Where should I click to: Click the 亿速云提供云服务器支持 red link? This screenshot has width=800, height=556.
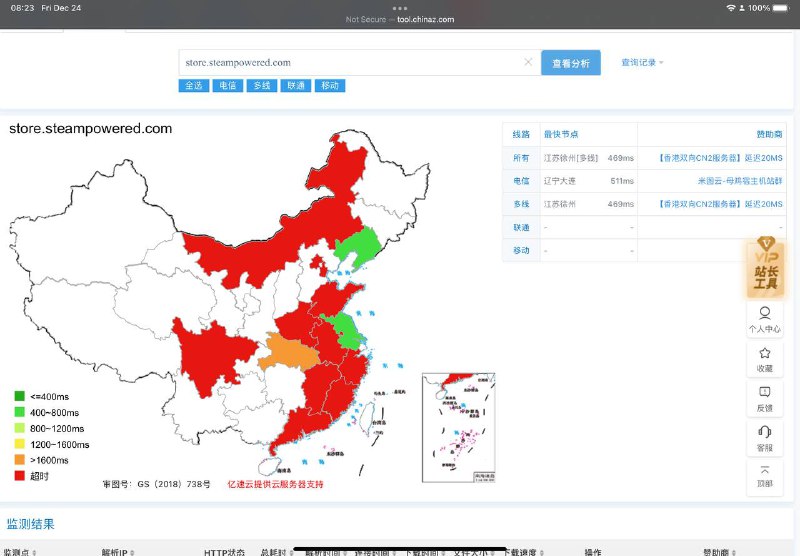(275, 484)
